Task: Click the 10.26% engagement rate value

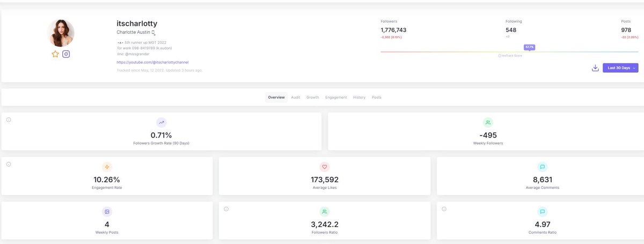Action: coord(107,180)
